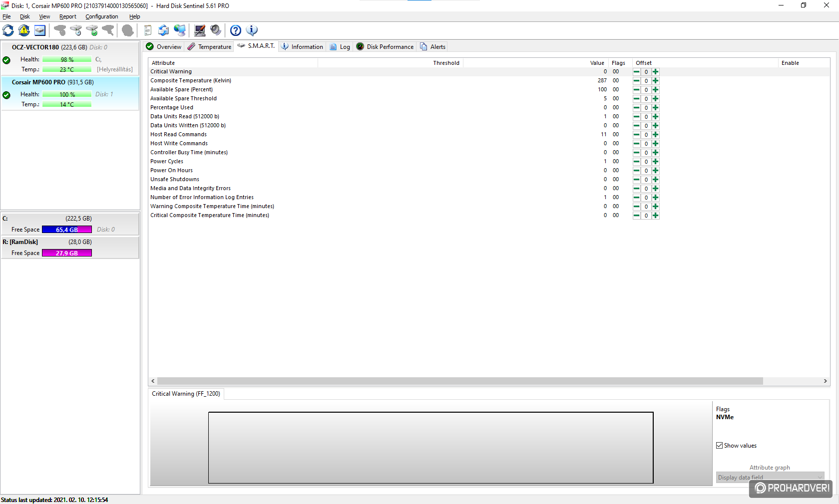
Task: Open the report notepad icon in toolbar
Action: [148, 30]
